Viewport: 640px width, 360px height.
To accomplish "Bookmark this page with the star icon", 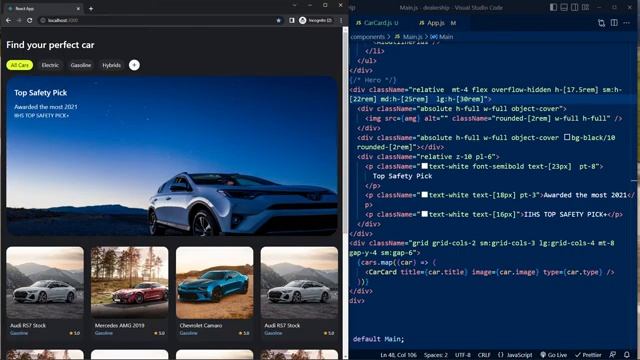I will (x=279, y=20).
